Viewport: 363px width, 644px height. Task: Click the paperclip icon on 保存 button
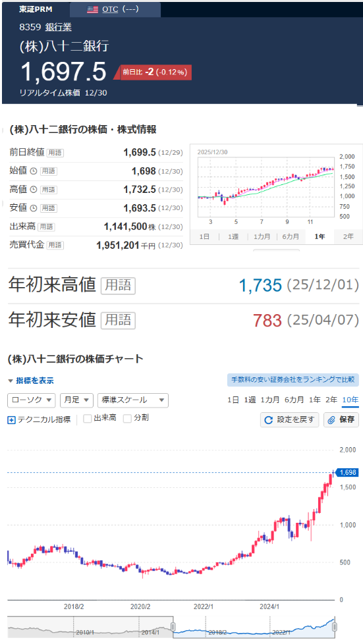tap(331, 419)
